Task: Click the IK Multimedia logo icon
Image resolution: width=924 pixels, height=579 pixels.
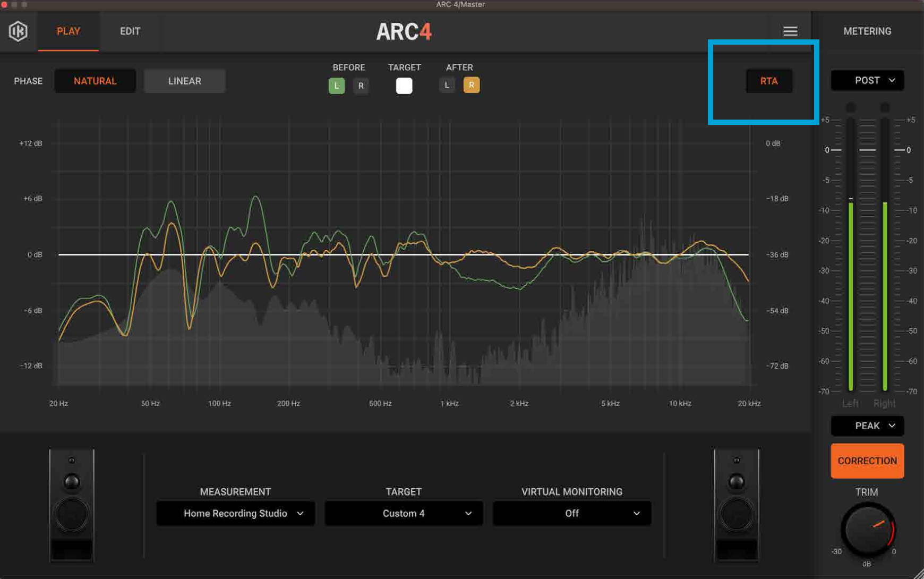Action: point(18,31)
